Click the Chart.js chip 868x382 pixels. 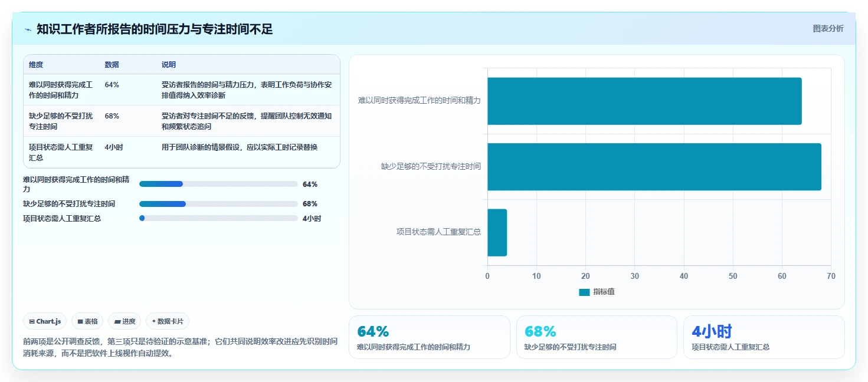coord(45,321)
